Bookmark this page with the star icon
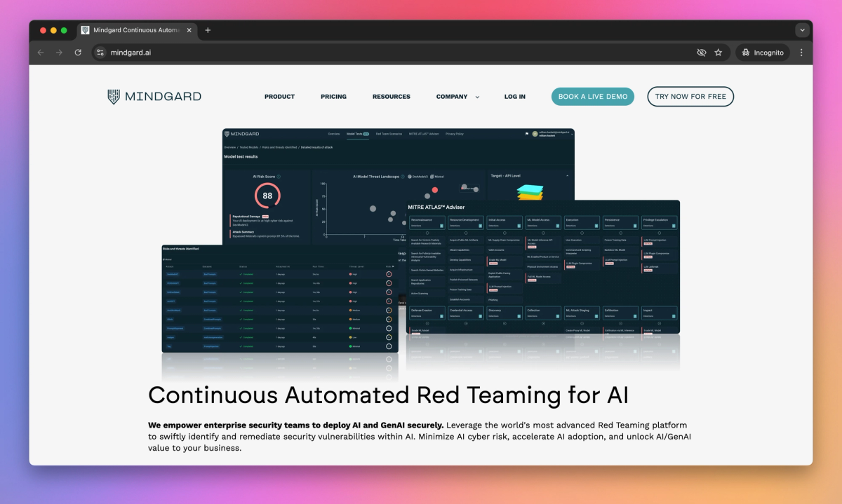Image resolution: width=842 pixels, height=504 pixels. 719,53
